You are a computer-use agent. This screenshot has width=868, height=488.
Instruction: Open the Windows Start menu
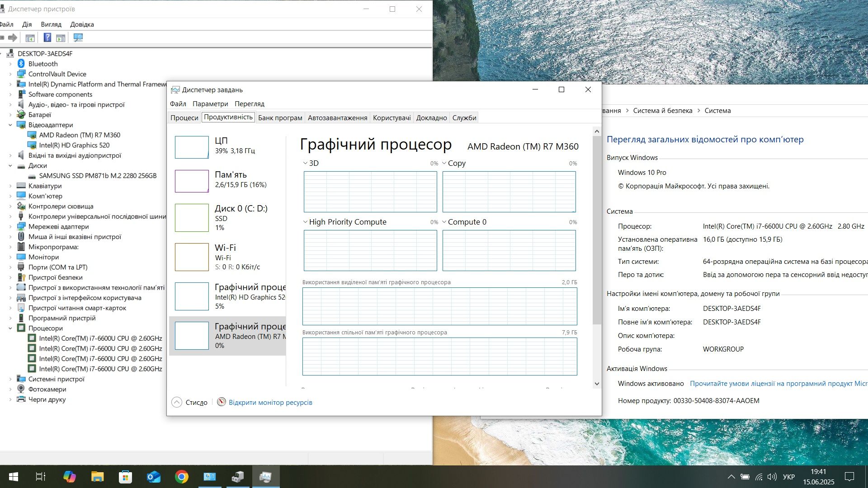(x=14, y=477)
